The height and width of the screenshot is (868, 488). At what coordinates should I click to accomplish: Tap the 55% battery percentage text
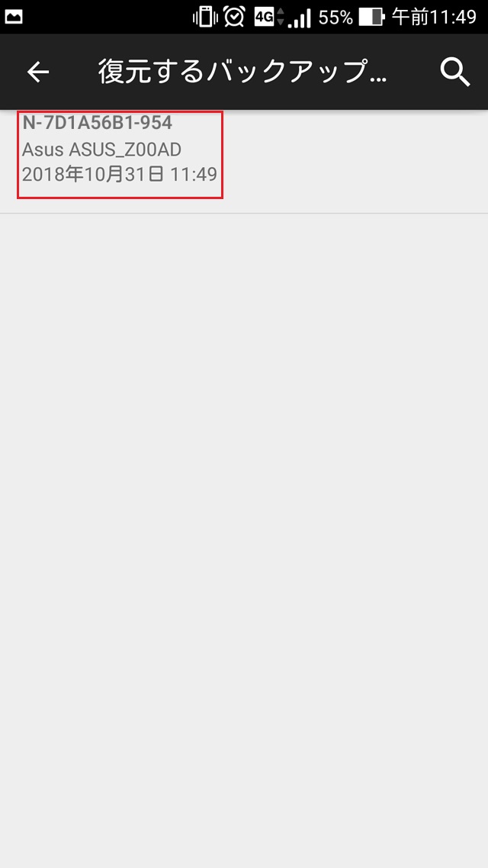335,18
